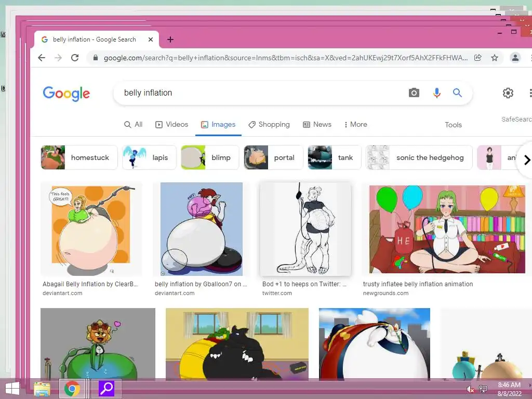Image resolution: width=532 pixels, height=399 pixels.
Task: Select the tank suggestion chip
Action: (x=335, y=157)
